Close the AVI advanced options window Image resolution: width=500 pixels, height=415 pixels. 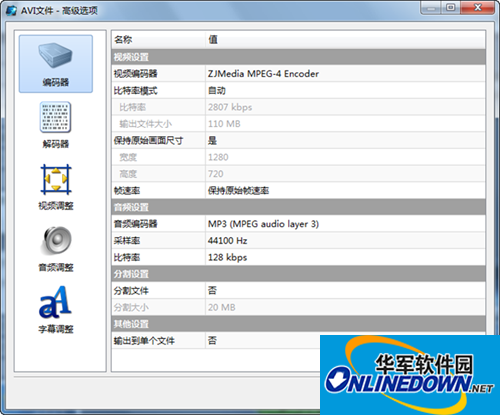478,7
